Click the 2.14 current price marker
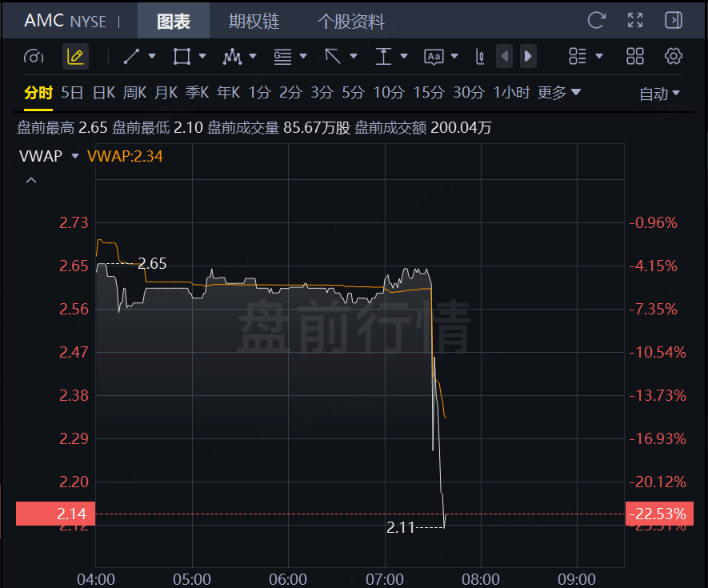The width and height of the screenshot is (708, 588). coord(55,514)
